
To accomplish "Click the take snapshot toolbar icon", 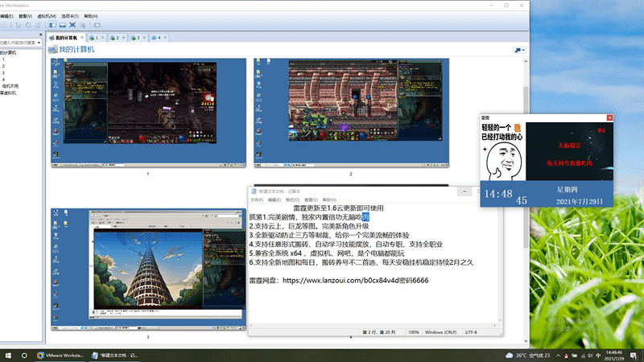I will coord(18,25).
